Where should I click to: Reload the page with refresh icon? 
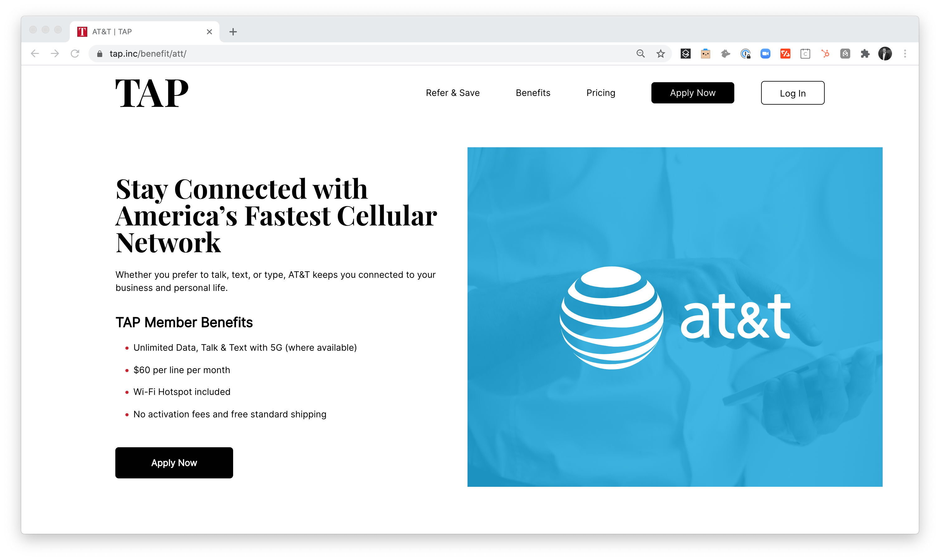click(75, 54)
